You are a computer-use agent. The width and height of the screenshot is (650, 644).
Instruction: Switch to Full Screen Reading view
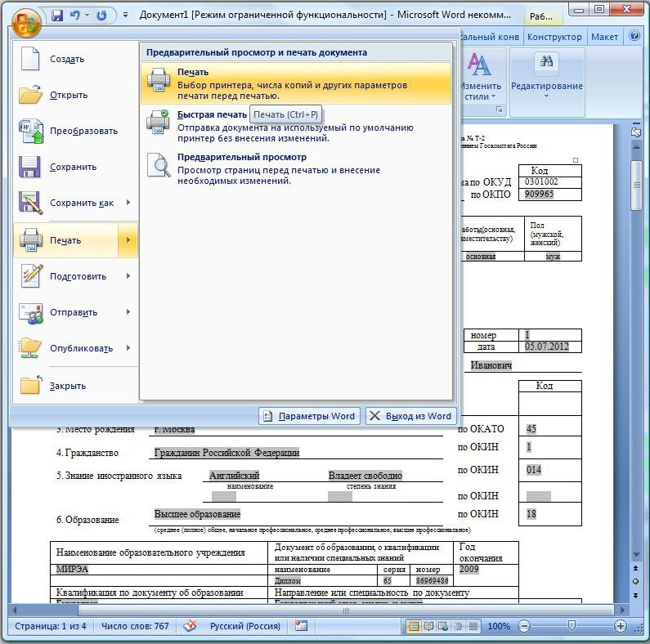(x=428, y=627)
